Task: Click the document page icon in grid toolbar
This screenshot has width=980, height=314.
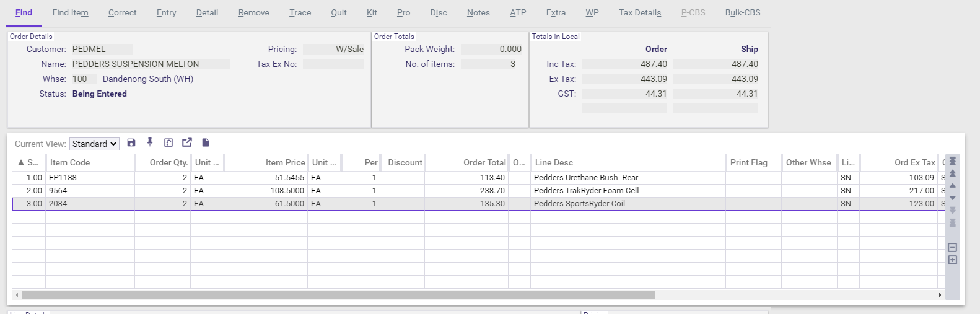Action: point(206,142)
